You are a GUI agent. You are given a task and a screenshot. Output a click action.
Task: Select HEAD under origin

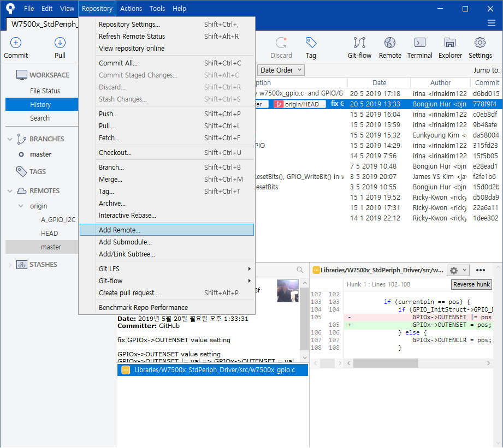point(49,234)
